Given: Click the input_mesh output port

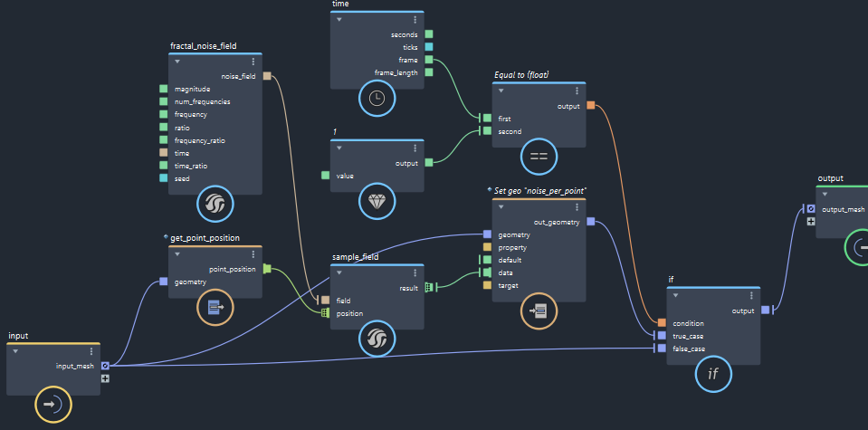Looking at the screenshot, I should [105, 365].
